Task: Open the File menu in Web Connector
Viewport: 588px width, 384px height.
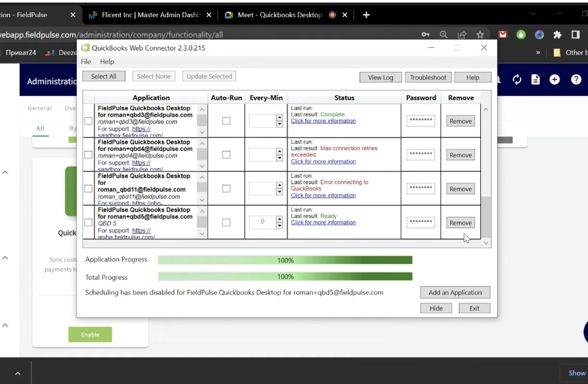Action: 86,61
